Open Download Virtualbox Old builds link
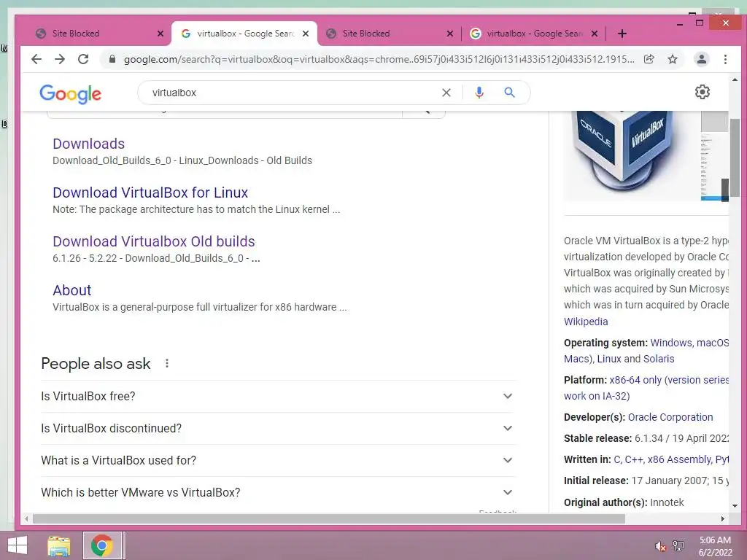The width and height of the screenshot is (747, 560). tap(153, 241)
